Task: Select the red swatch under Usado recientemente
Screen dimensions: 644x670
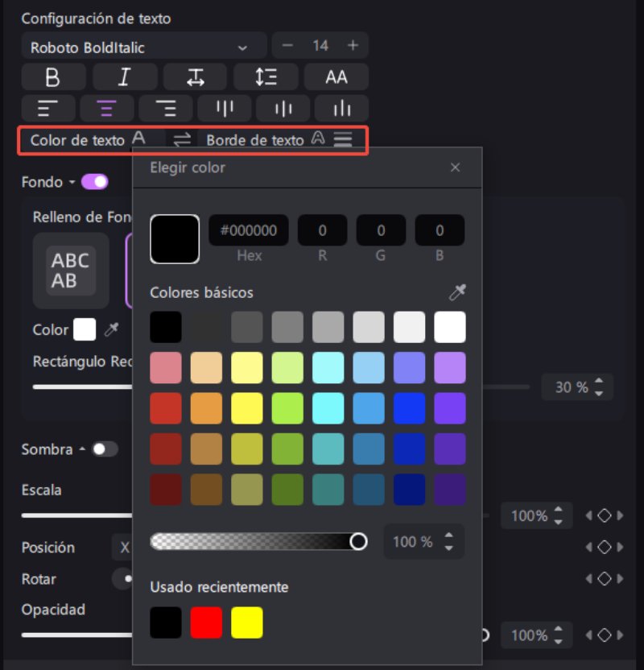Action: tap(206, 622)
